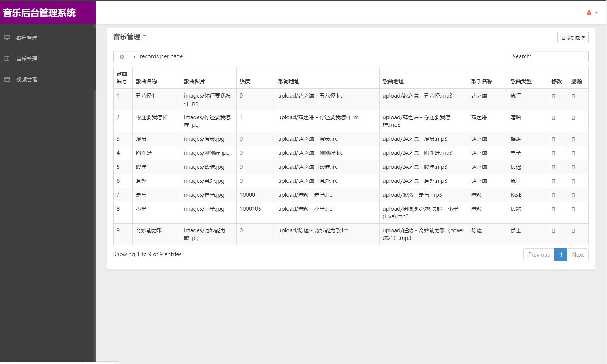Viewport: 607px width, 364px height.
Task: Edit the row for song 意外
Action: [553, 181]
